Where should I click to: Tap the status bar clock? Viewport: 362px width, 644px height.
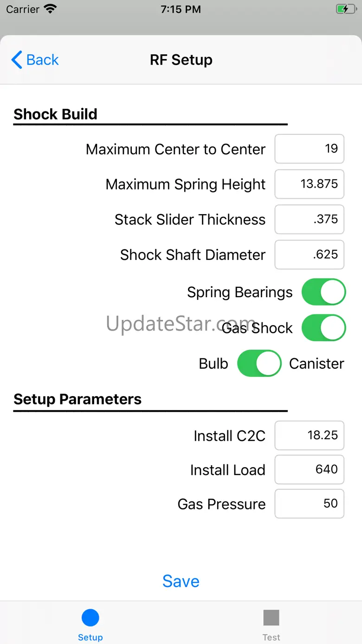point(181,9)
